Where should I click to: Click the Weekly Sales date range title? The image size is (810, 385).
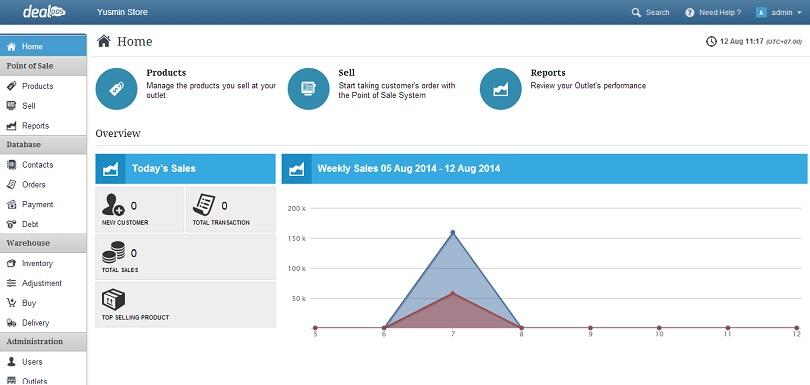tap(409, 168)
